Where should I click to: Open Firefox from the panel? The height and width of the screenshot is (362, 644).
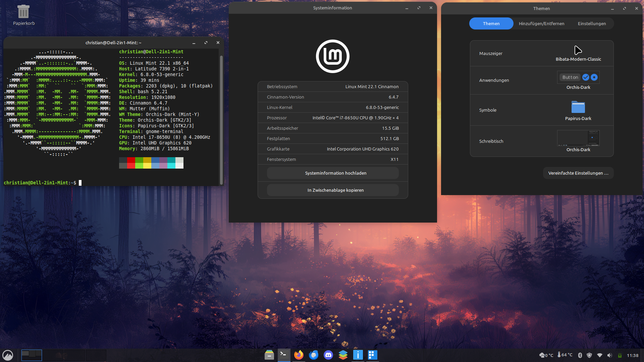(x=299, y=355)
